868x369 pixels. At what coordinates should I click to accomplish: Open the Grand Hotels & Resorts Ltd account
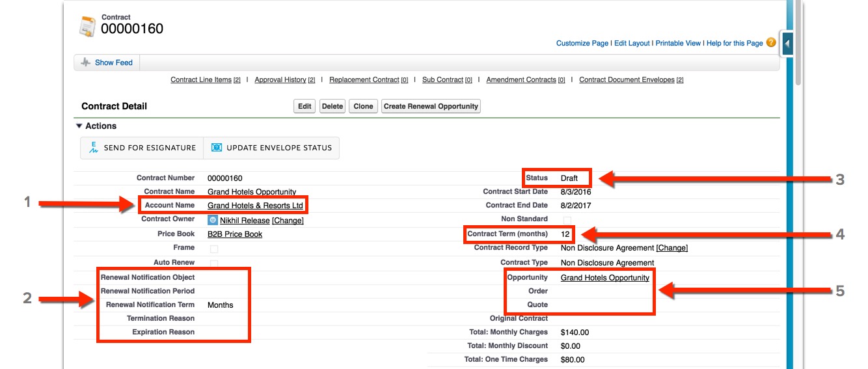tap(255, 206)
